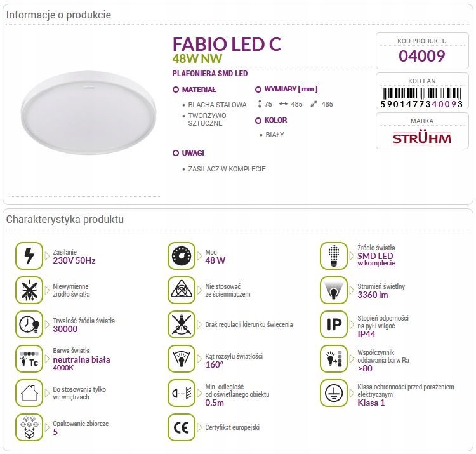The height and width of the screenshot is (454, 476).
Task: Click the SMD LED light source icon
Action: [334, 255]
